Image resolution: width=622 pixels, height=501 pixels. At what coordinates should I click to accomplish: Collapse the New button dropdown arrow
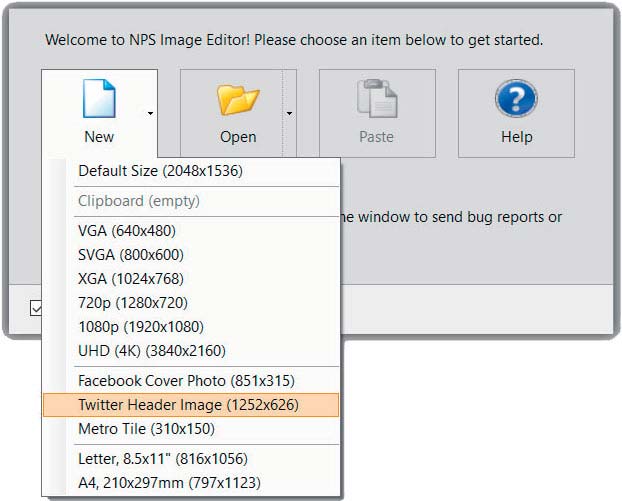150,113
